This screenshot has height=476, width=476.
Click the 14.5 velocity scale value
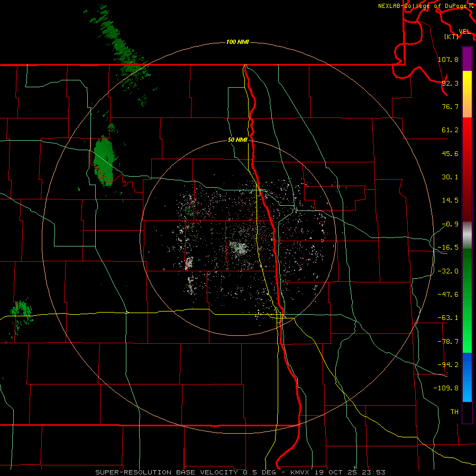coord(450,200)
